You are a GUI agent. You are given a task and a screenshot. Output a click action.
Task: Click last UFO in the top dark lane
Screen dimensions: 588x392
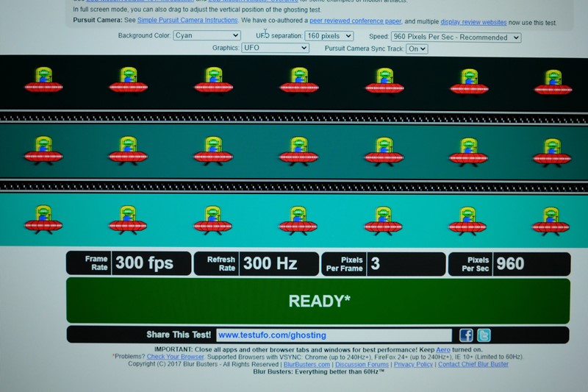click(x=553, y=82)
